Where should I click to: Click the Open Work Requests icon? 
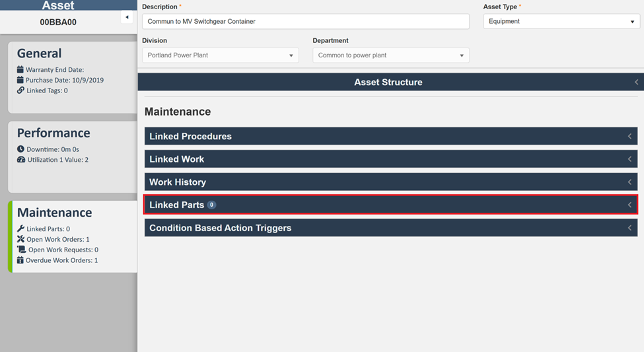22,250
